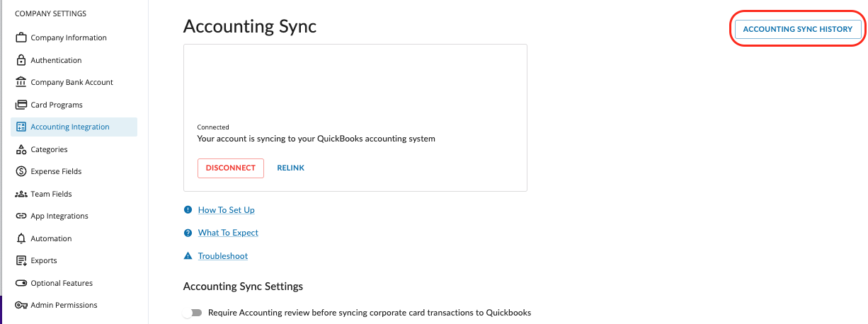Click the Card Programs cards icon
Screen dimensions: 868x324
[x=21, y=105]
